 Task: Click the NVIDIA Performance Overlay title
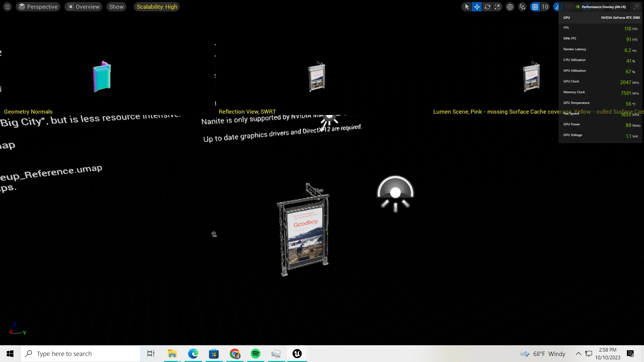click(x=604, y=7)
